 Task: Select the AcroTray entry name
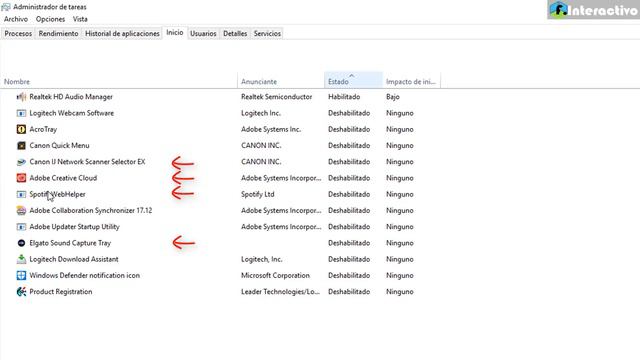click(43, 129)
